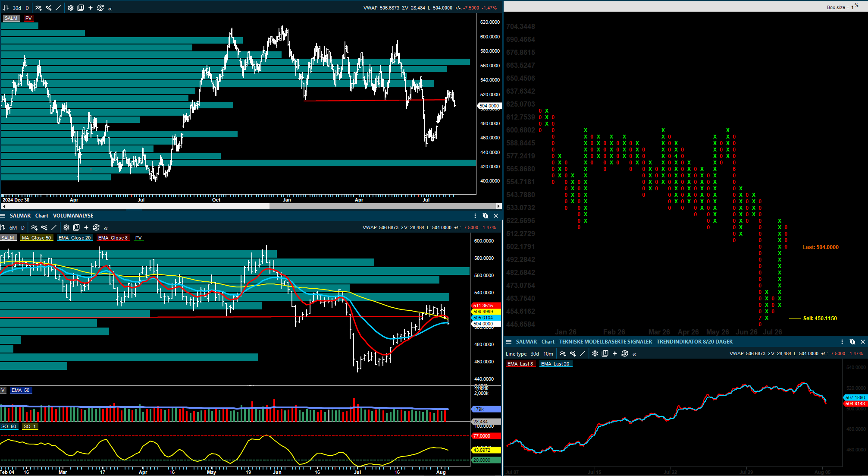Collapse the VOLUMANALYSE chart toolbar
The width and height of the screenshot is (868, 476).
[106, 228]
